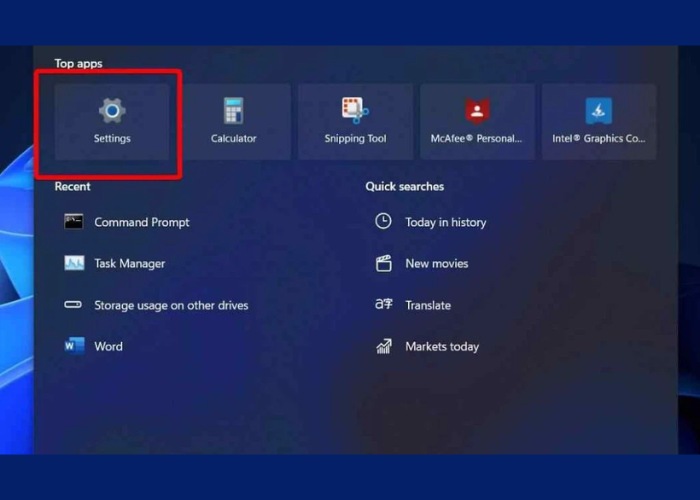Click the clapperboard icon for New movies
The height and width of the screenshot is (500, 700).
[383, 263]
